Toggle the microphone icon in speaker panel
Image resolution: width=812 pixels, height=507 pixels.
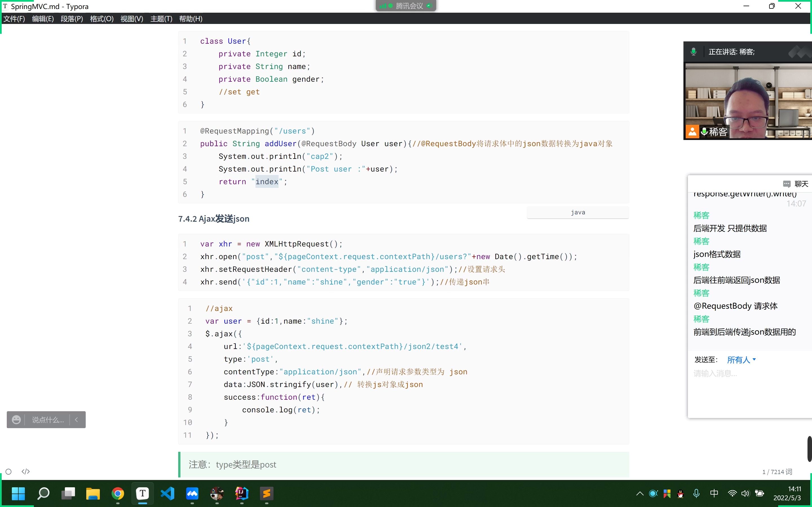[694, 52]
